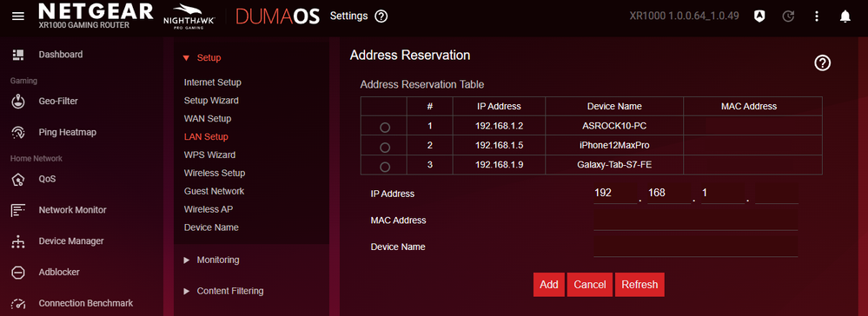This screenshot has width=868, height=316.
Task: Click the Network Monitor chart icon
Action: (18, 210)
